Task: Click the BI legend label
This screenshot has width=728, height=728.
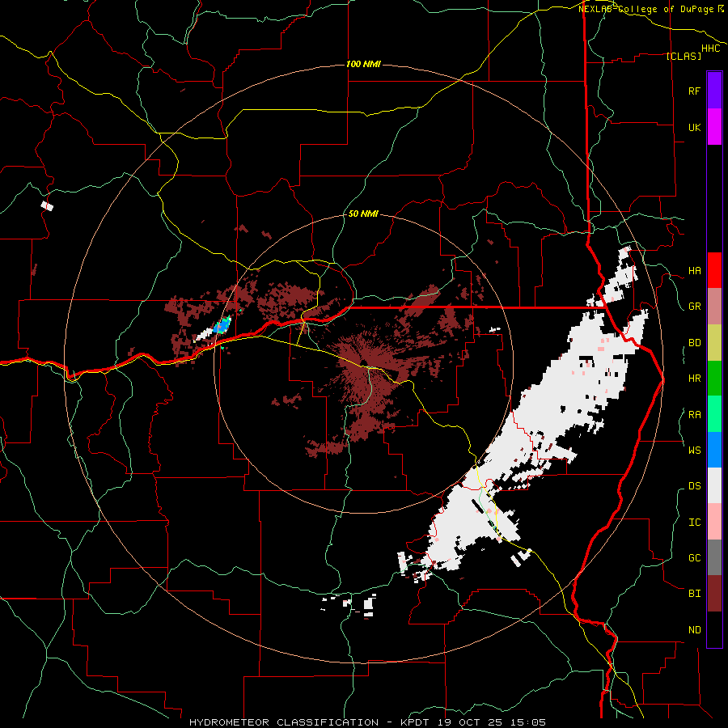Action: (694, 594)
